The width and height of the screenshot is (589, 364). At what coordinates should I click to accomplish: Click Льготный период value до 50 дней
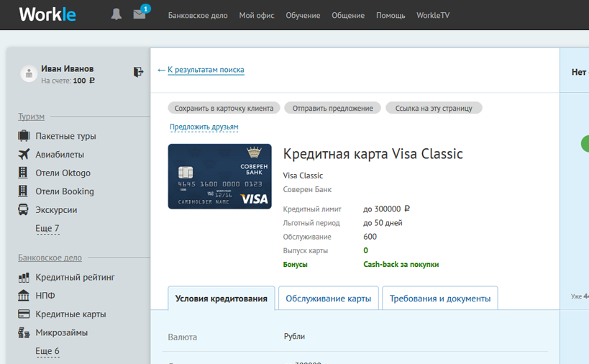[x=383, y=223]
